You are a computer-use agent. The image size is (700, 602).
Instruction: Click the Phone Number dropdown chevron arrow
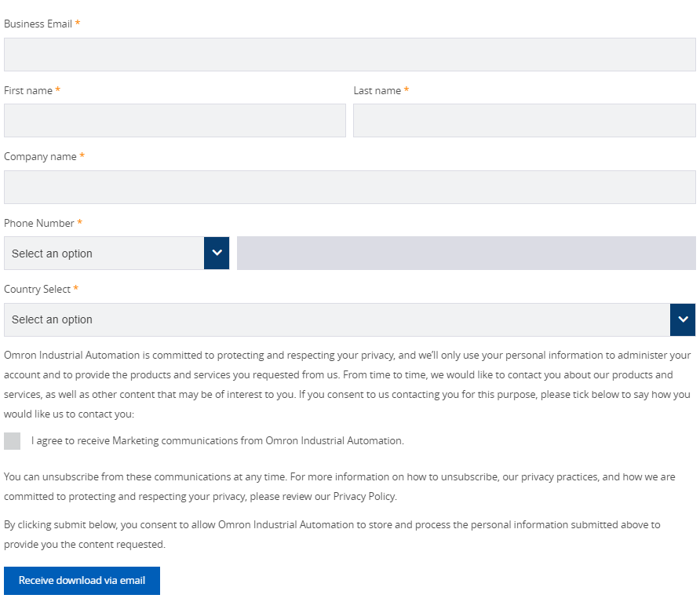tap(217, 254)
